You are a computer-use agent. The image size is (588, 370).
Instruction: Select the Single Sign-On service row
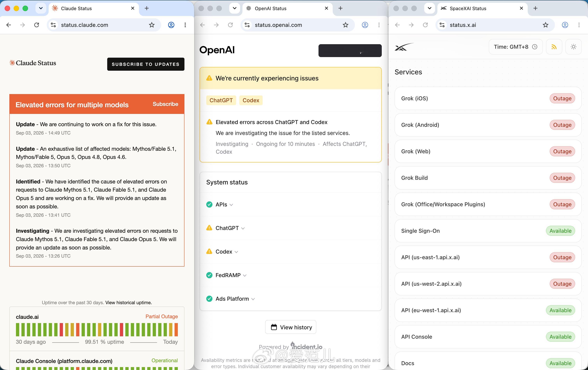pos(488,231)
